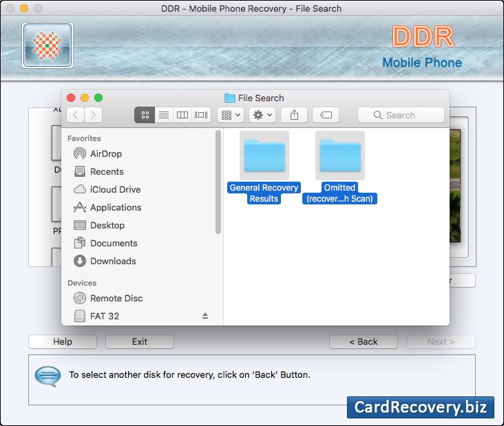Click the Edit Tags toolbar button

326,115
